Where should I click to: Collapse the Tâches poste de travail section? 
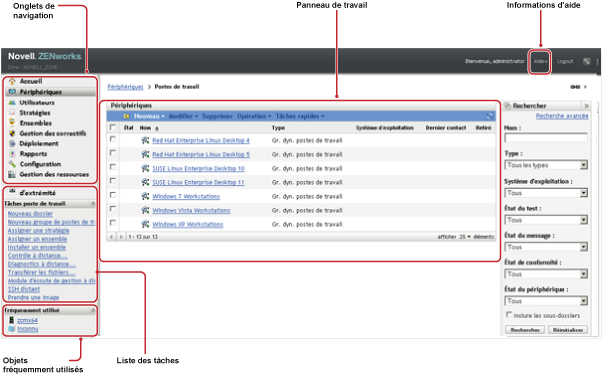[x=93, y=204]
